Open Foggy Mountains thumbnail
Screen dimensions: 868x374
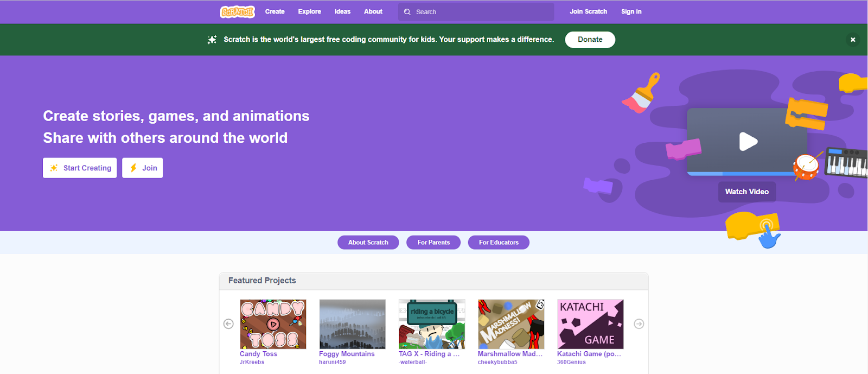352,324
